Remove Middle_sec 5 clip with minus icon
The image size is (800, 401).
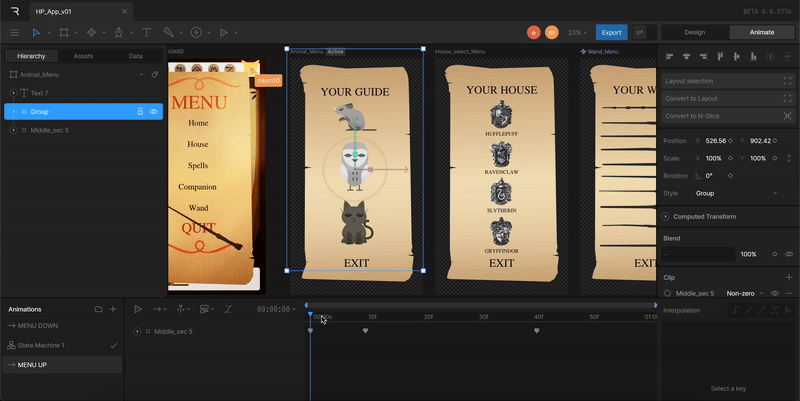(x=789, y=293)
